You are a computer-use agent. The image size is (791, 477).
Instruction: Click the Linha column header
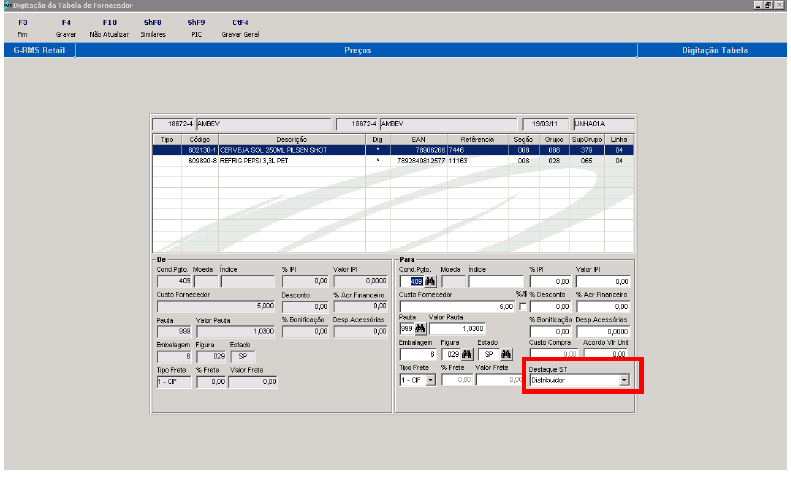click(x=619, y=140)
